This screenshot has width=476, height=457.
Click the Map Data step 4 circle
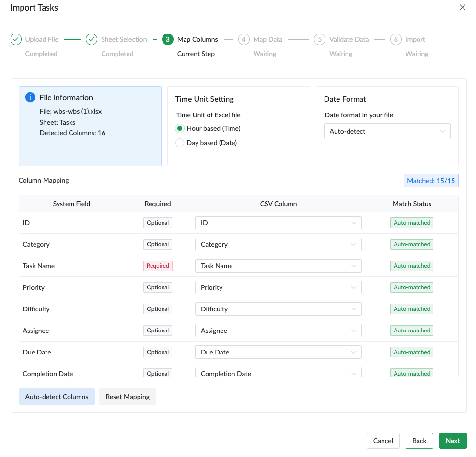[x=244, y=39]
